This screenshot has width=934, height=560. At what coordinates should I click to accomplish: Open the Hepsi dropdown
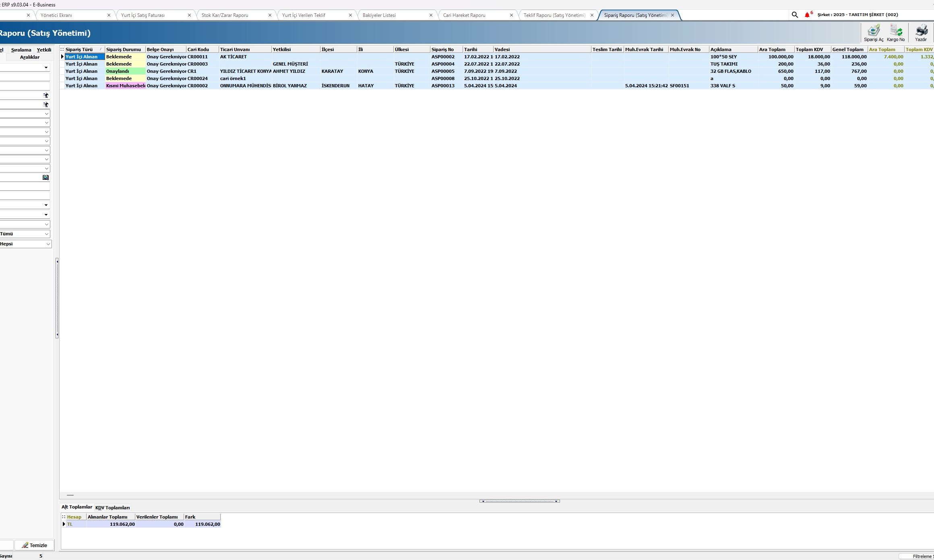click(x=48, y=244)
